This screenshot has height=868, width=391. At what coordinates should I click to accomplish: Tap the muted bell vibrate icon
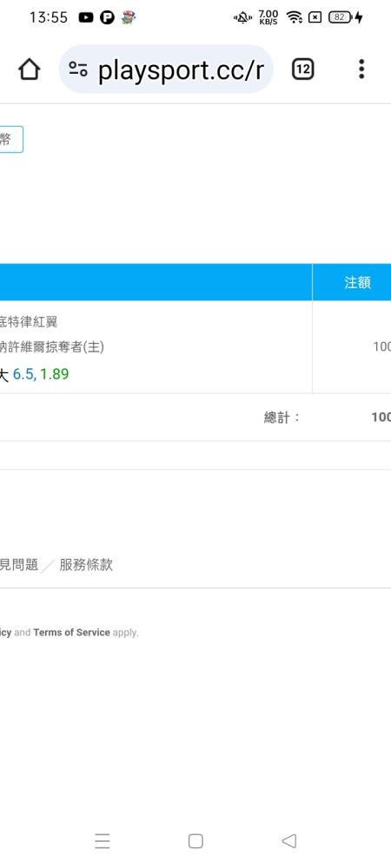[242, 17]
